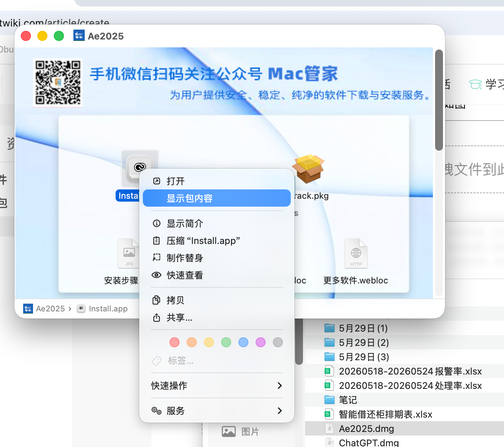Viewport: 504px width, 447px height.
Task: Select 压缩 “Install.app” menu entry
Action: tap(217, 241)
